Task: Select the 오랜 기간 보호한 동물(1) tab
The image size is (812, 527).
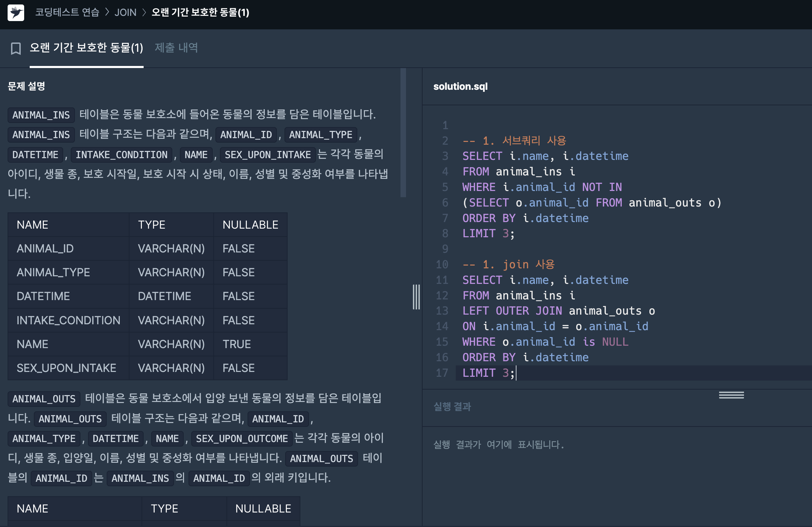Action: [x=86, y=48]
